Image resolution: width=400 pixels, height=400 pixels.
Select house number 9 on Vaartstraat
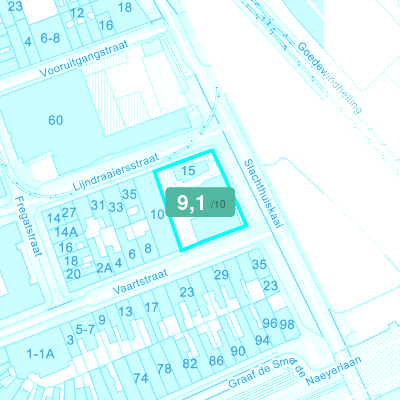pos(102,320)
